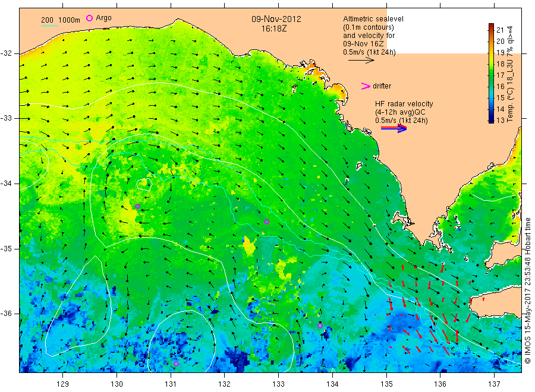The width and height of the screenshot is (535, 392).
Task: Click the longitude label 132
Action: 225,384
